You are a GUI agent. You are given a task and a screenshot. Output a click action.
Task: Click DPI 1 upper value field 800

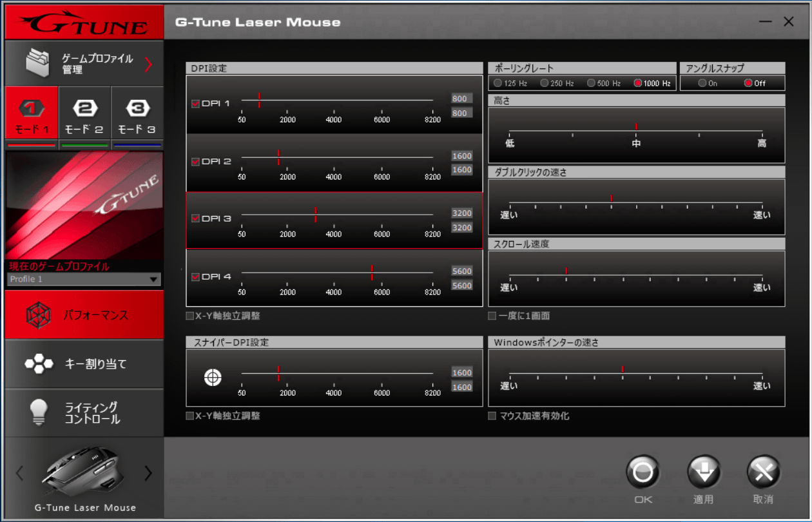point(462,99)
